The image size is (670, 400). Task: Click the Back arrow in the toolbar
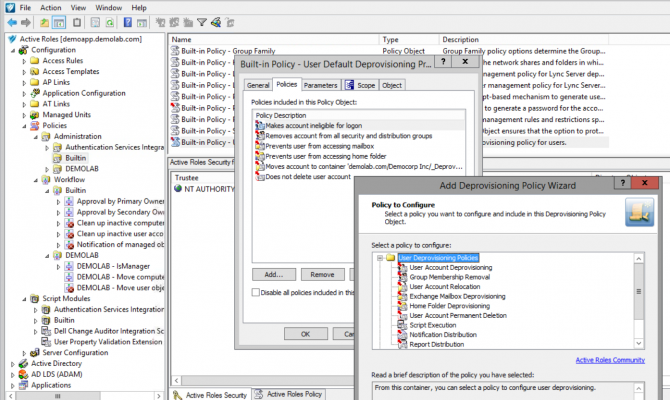12,22
